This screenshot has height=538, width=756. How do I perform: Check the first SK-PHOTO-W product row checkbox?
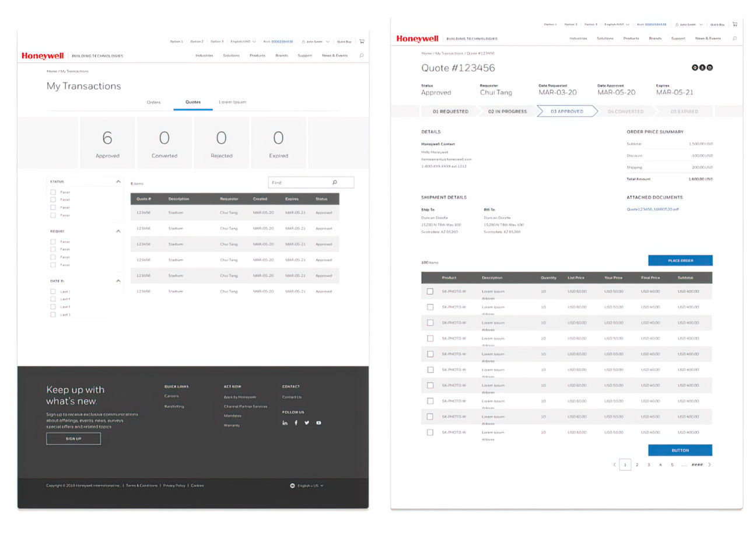coord(430,291)
